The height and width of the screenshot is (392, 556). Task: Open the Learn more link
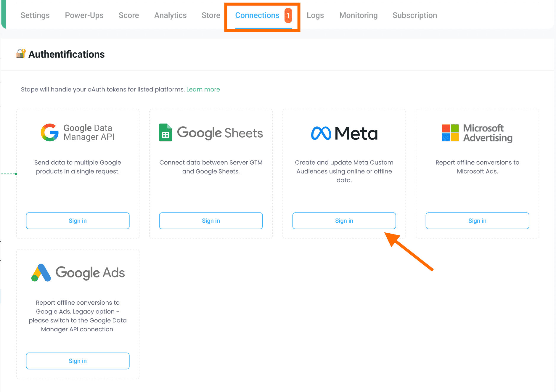tap(203, 89)
